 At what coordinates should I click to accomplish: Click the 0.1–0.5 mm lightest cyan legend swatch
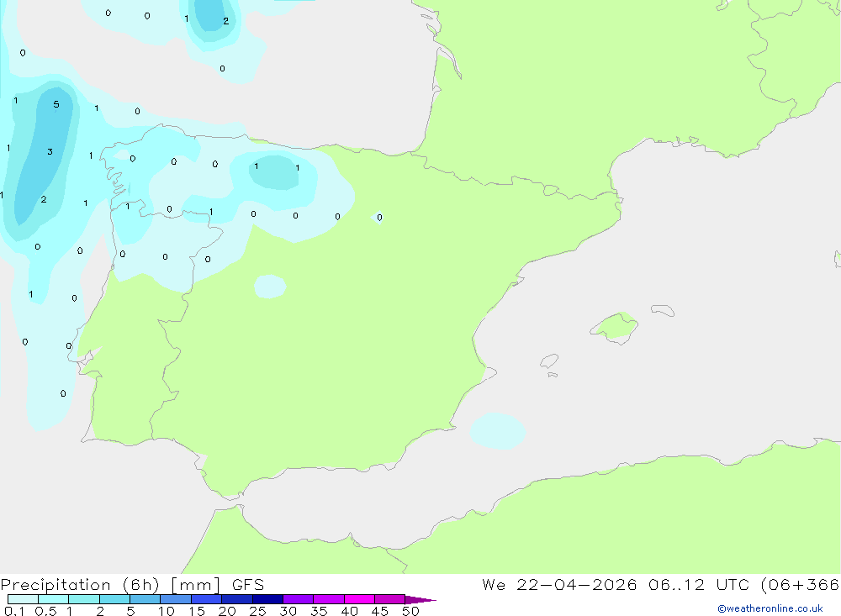point(23,599)
